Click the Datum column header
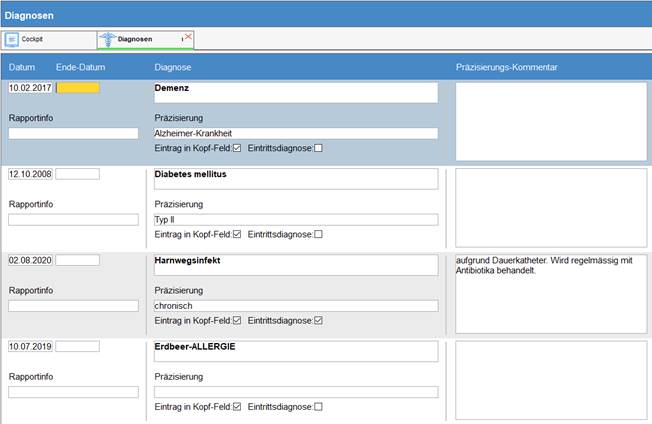The width and height of the screenshot is (652, 424). 21,67
